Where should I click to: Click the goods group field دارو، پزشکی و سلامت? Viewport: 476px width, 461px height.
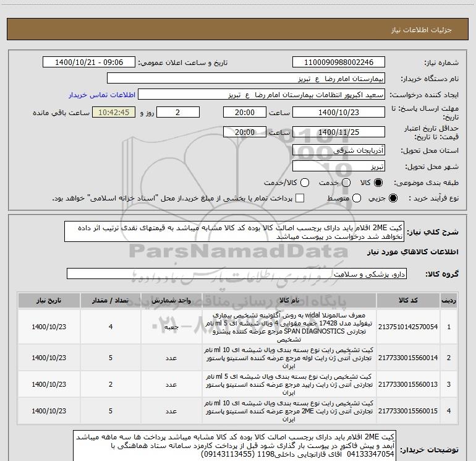pyautogui.click(x=237, y=274)
